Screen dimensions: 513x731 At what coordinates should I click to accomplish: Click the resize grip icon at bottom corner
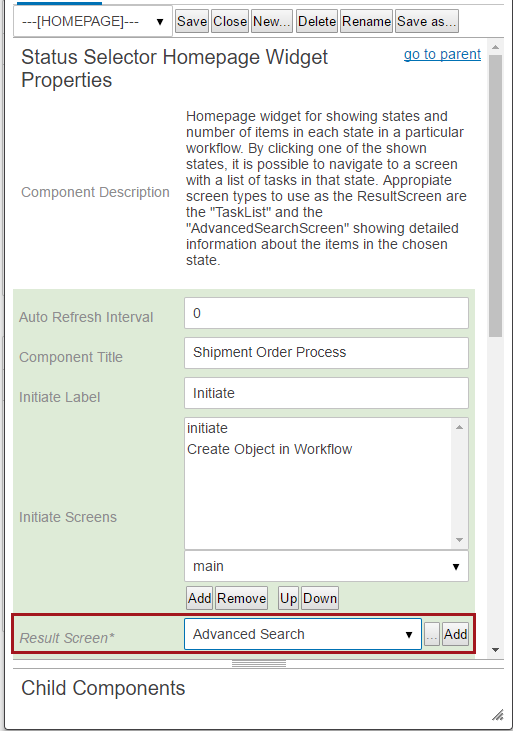pyautogui.click(x=498, y=714)
